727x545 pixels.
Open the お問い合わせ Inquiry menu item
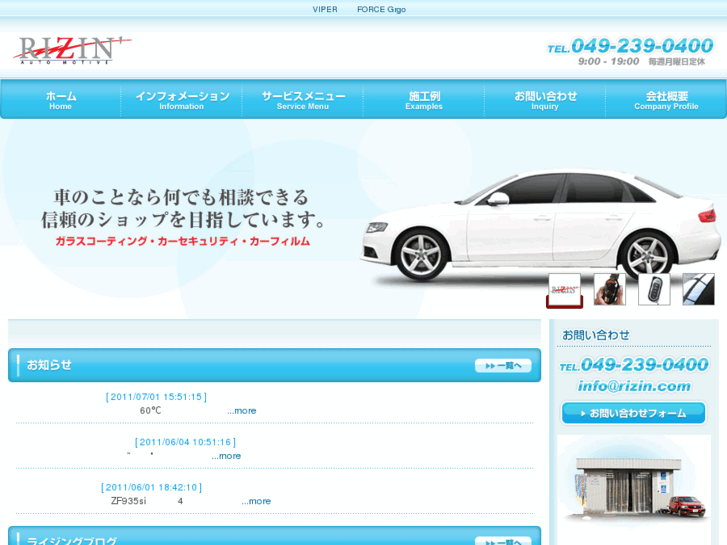(545, 100)
